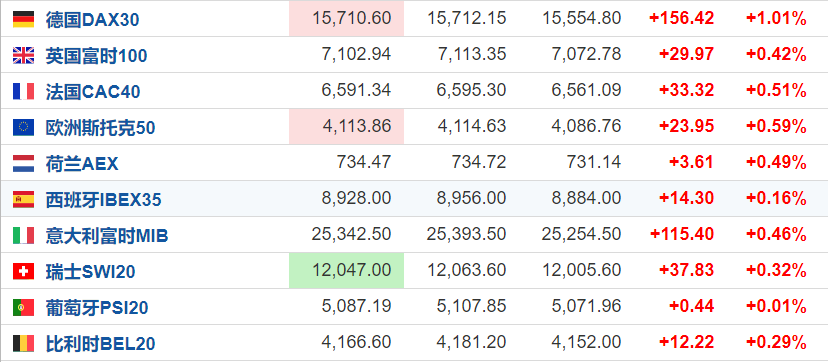The height and width of the screenshot is (362, 828).
Task: Click the Portuguese flag icon
Action: click(x=23, y=307)
